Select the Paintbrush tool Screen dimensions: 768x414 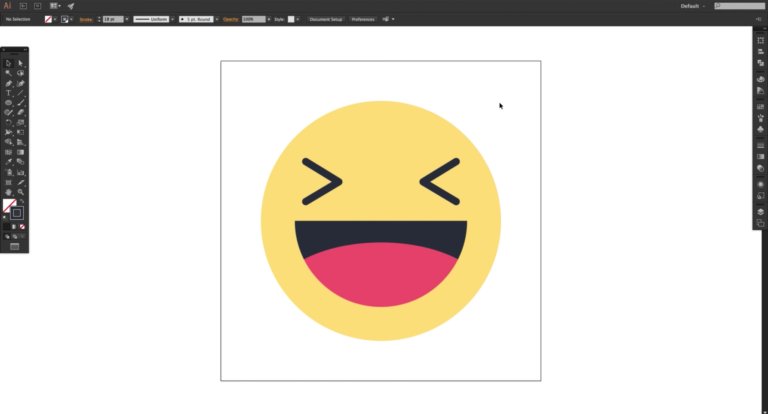tap(21, 103)
